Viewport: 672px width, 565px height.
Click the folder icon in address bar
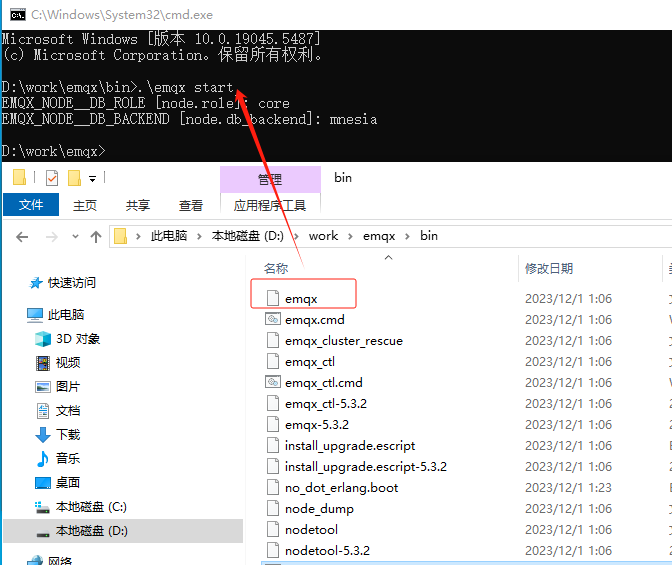point(120,236)
